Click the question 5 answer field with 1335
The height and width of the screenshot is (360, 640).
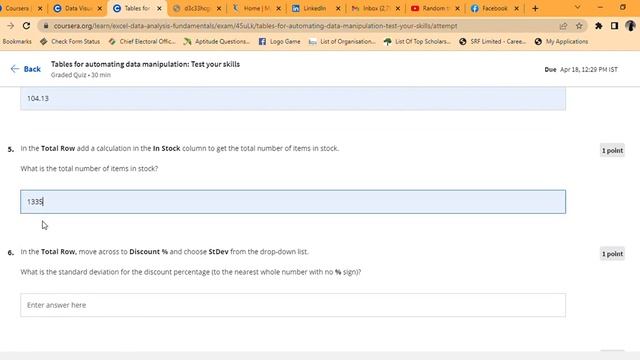click(293, 202)
